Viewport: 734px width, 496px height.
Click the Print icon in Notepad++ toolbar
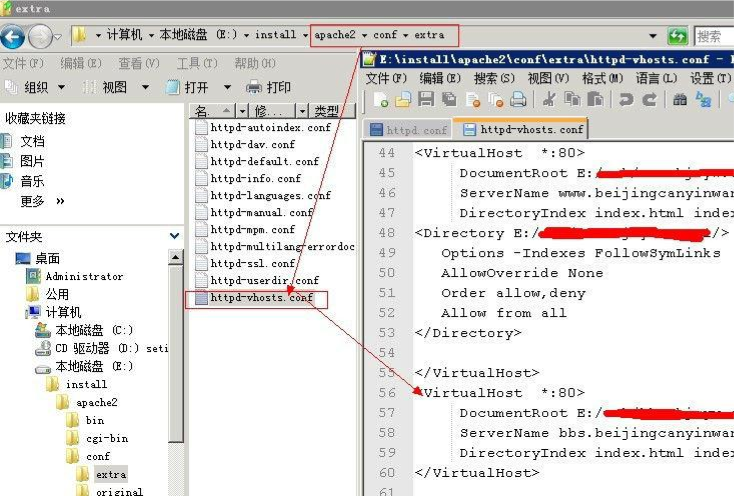518,99
